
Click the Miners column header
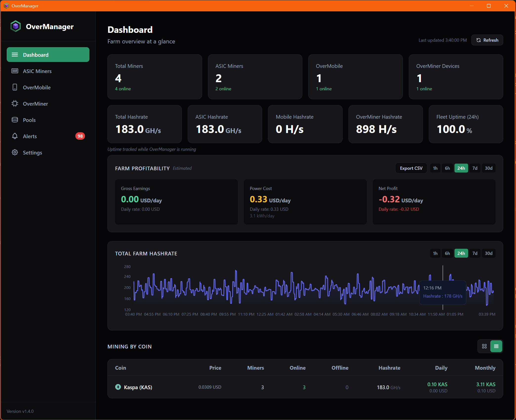(x=256, y=368)
